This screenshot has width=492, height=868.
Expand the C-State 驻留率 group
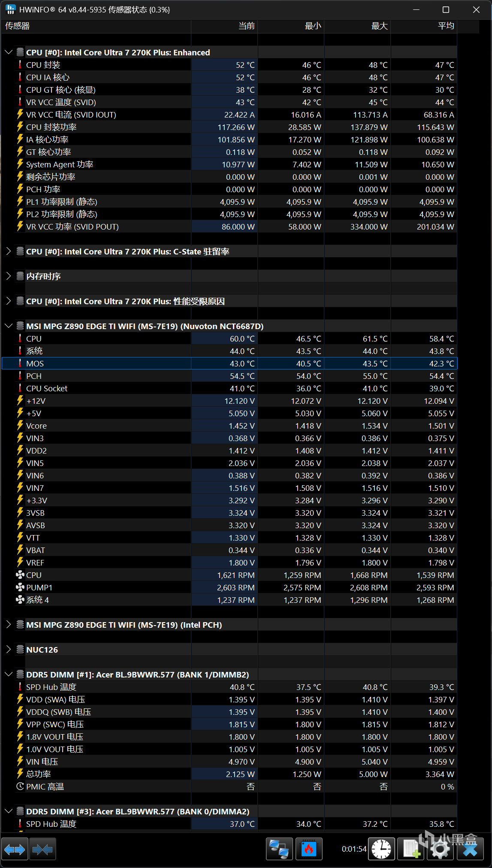8,251
